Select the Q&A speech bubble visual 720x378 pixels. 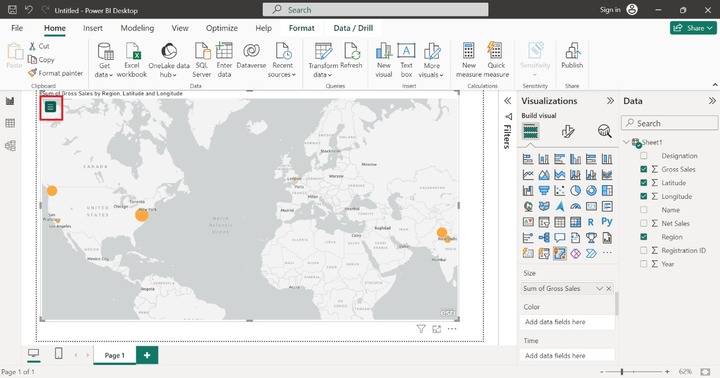tap(559, 237)
